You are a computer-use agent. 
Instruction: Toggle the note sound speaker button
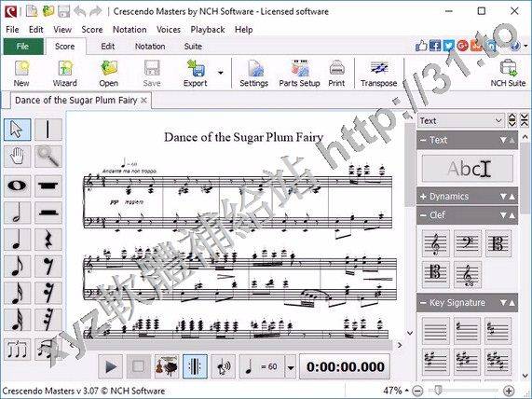click(x=223, y=366)
